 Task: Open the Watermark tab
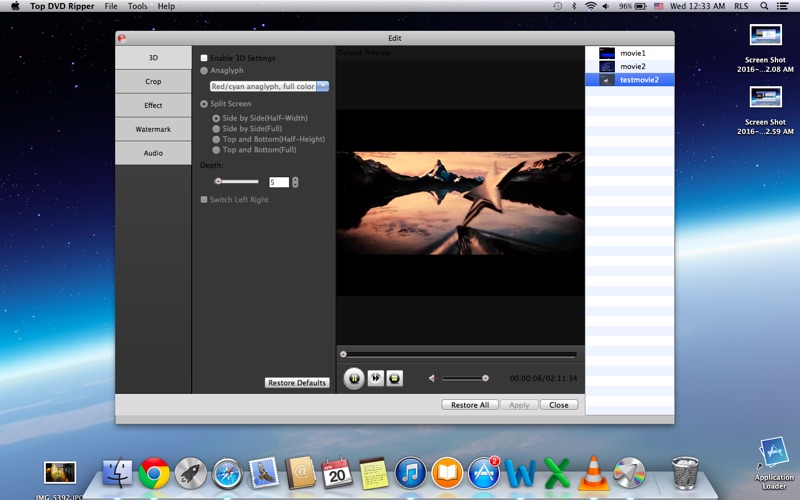(x=153, y=129)
